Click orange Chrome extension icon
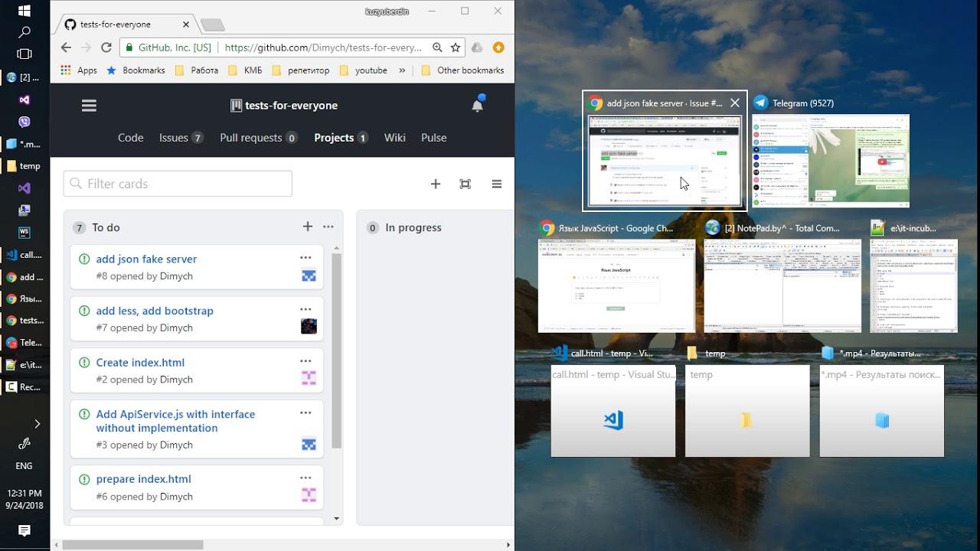 498,47
